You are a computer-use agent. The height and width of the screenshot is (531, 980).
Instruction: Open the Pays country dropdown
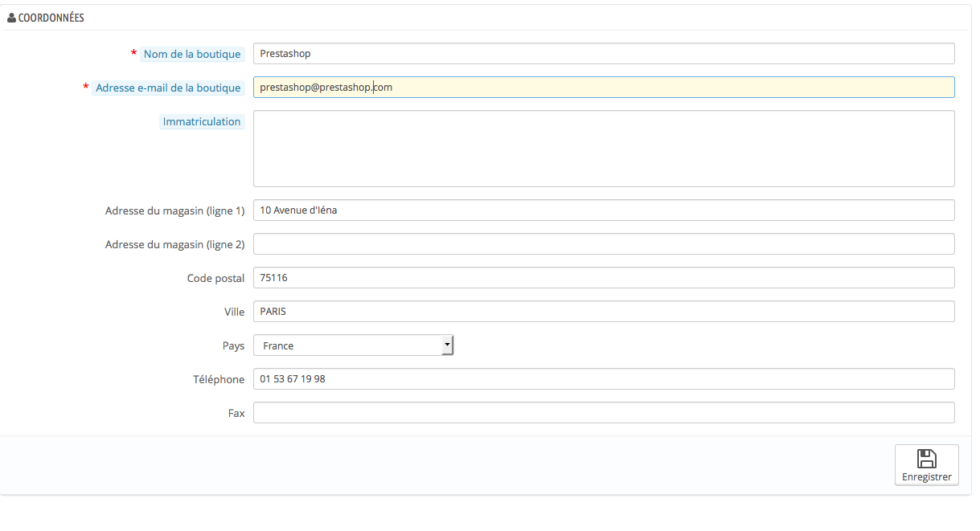click(x=354, y=345)
